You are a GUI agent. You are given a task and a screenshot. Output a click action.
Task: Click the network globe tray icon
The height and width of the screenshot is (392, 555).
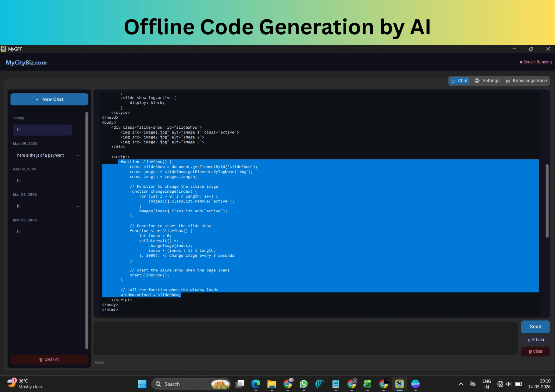[x=500, y=384]
